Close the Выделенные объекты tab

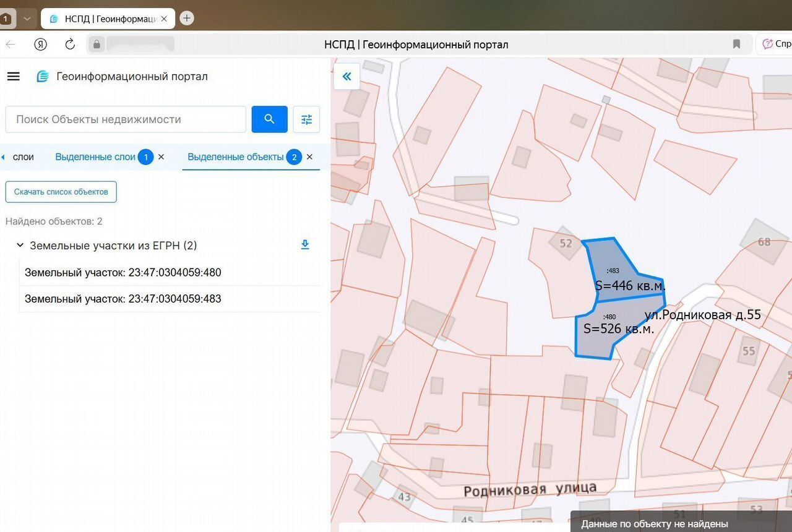point(309,157)
